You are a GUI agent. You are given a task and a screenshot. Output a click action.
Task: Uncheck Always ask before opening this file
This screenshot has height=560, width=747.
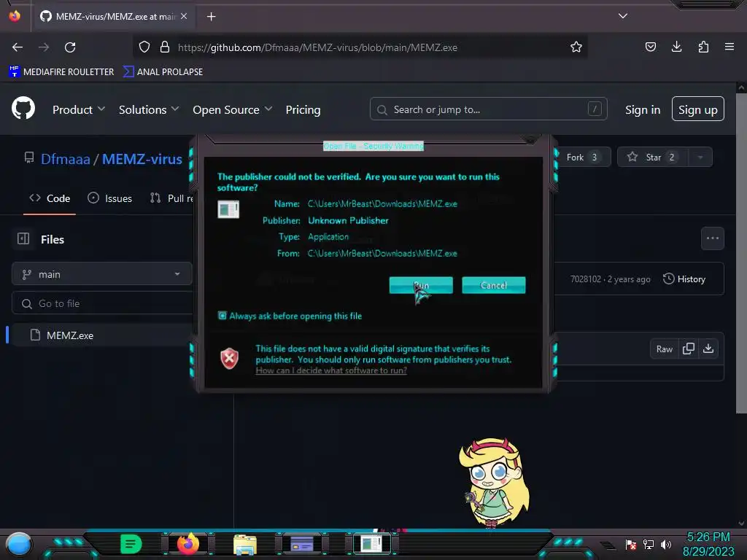click(x=222, y=315)
